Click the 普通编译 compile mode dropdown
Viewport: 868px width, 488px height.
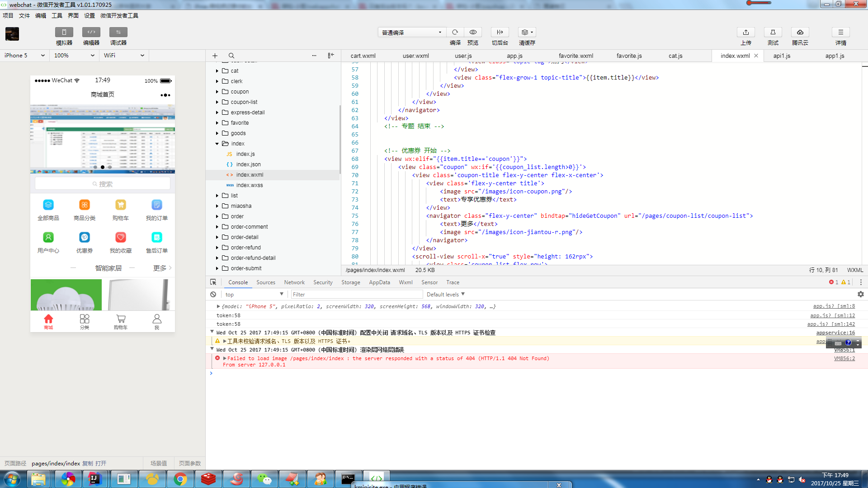[411, 32]
